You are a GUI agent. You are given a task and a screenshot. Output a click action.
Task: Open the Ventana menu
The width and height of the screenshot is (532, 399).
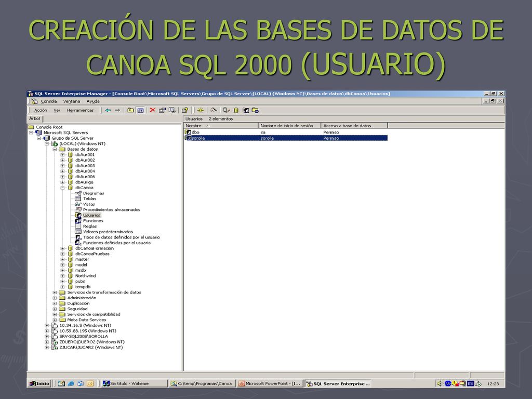click(72, 101)
